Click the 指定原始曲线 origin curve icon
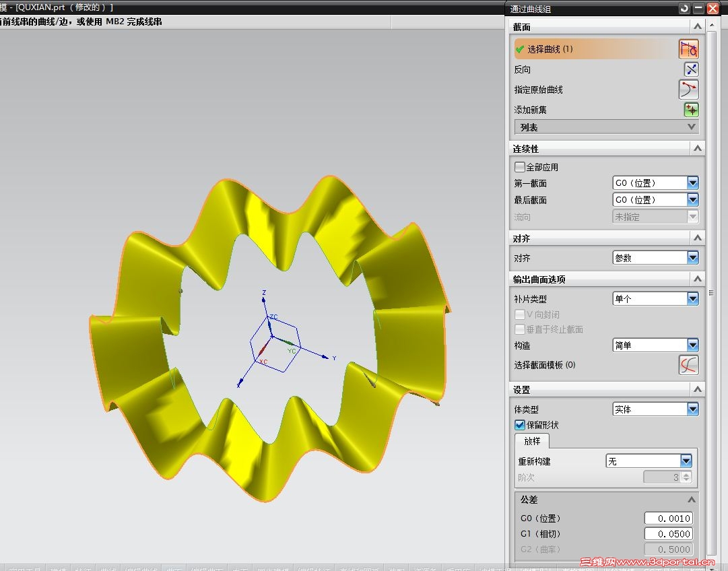Screen dimensions: 728x571 [x=688, y=90]
